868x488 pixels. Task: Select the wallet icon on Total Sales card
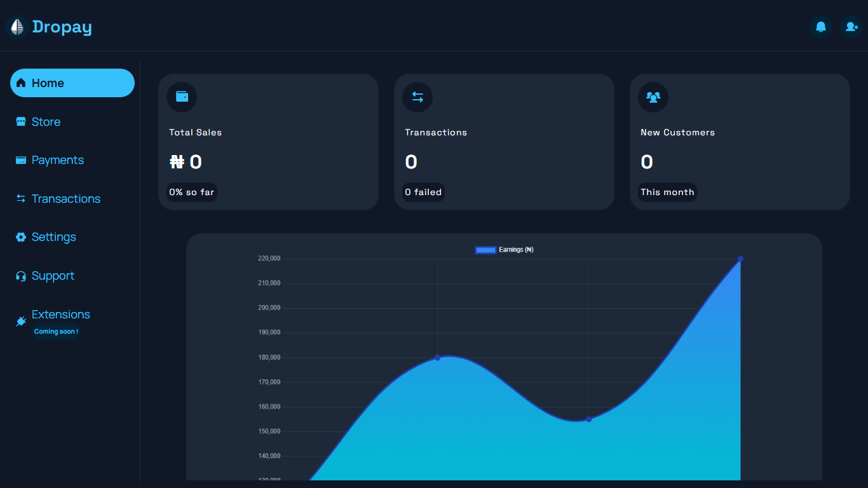pyautogui.click(x=182, y=97)
